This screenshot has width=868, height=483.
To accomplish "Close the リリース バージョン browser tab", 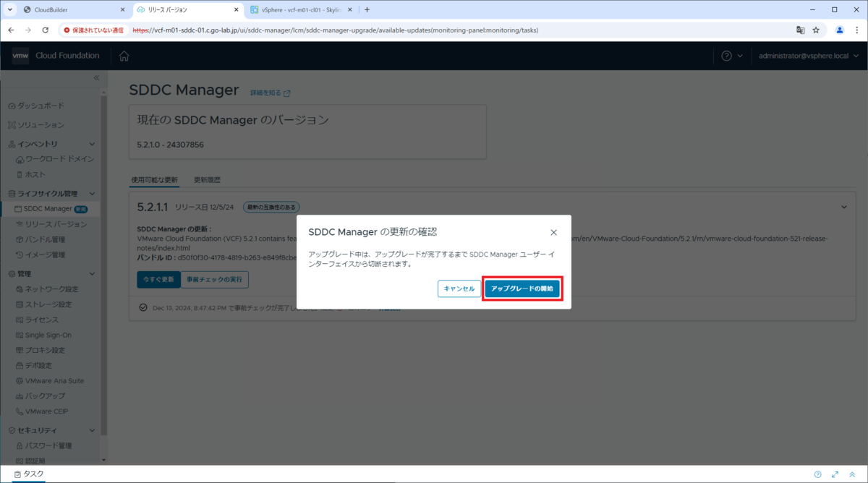I will coord(235,9).
